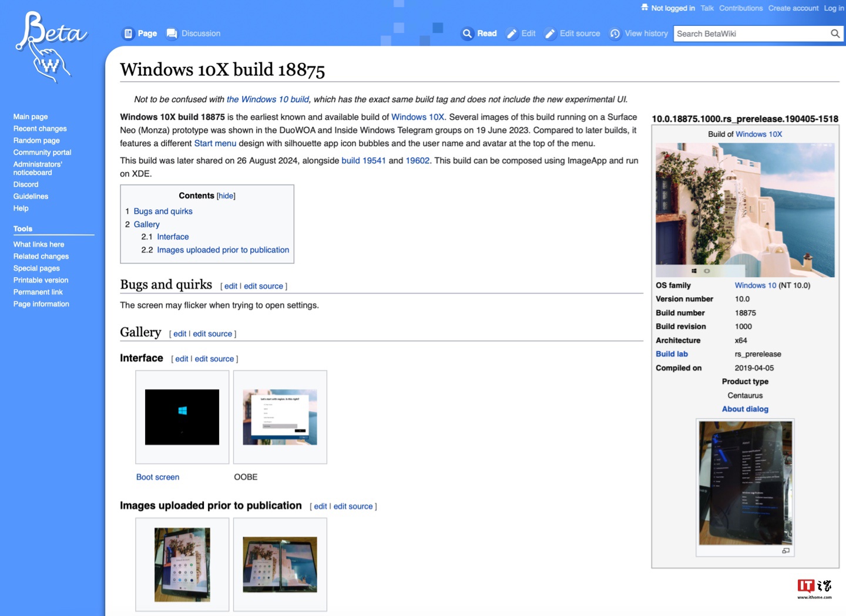This screenshot has height=616, width=846.
Task: Open the infobox desktop screenshot image
Action: (x=745, y=210)
